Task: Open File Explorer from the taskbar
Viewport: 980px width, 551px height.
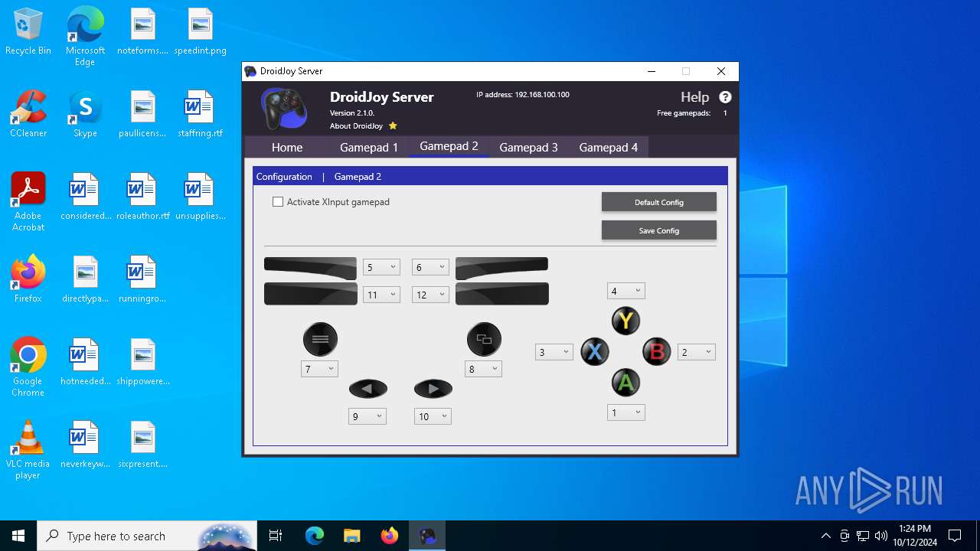Action: 351,536
